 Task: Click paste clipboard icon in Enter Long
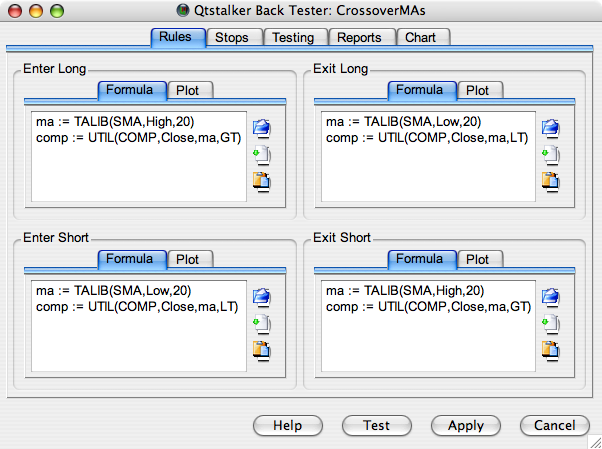pyautogui.click(x=262, y=182)
